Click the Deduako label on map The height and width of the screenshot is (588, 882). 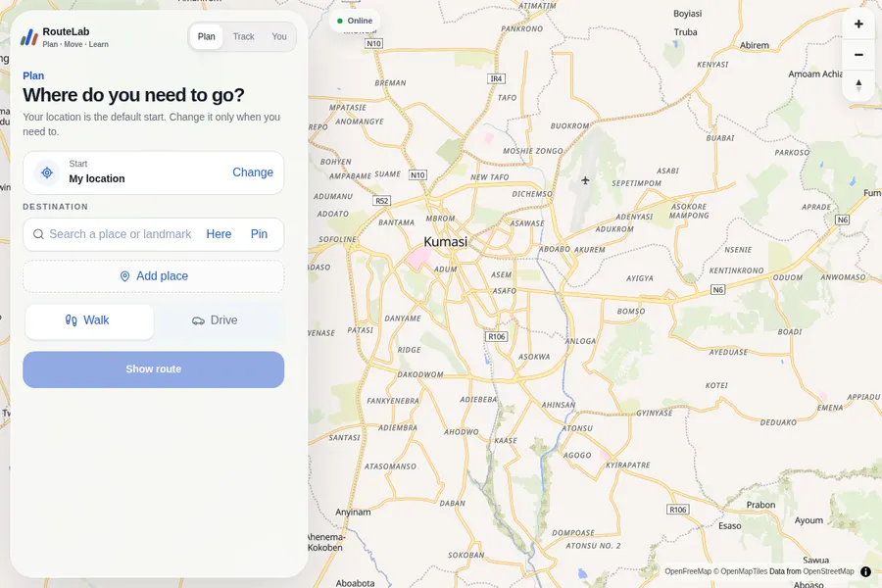pyautogui.click(x=778, y=422)
